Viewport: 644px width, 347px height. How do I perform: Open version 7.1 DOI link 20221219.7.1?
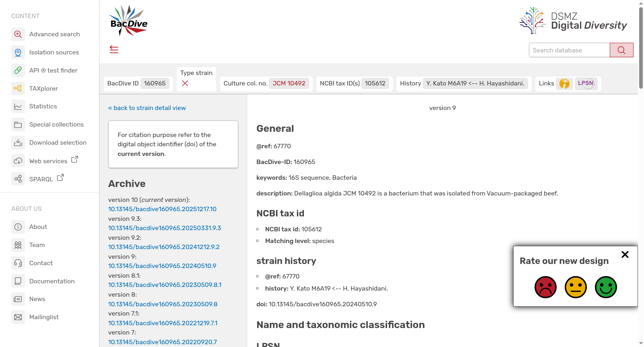click(163, 323)
